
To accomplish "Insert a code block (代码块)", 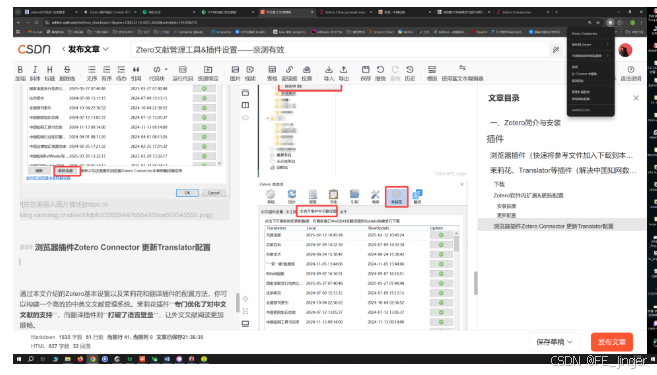I will [156, 73].
